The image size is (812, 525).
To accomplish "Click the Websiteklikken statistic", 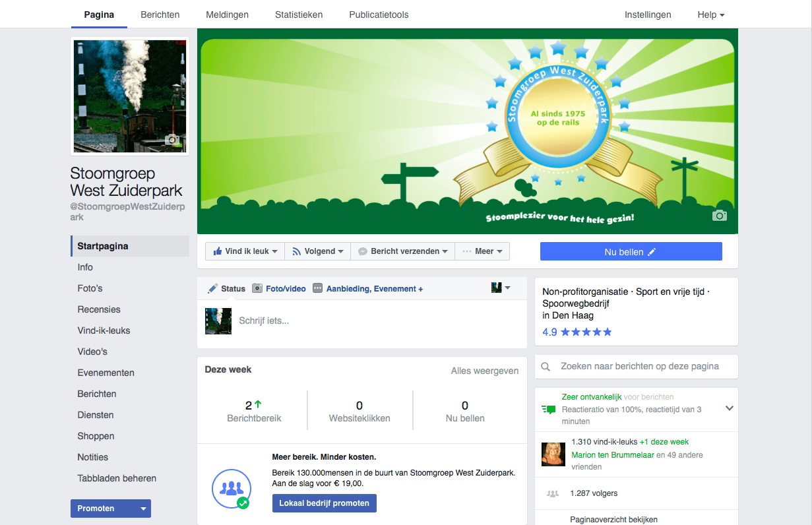I will click(x=359, y=411).
